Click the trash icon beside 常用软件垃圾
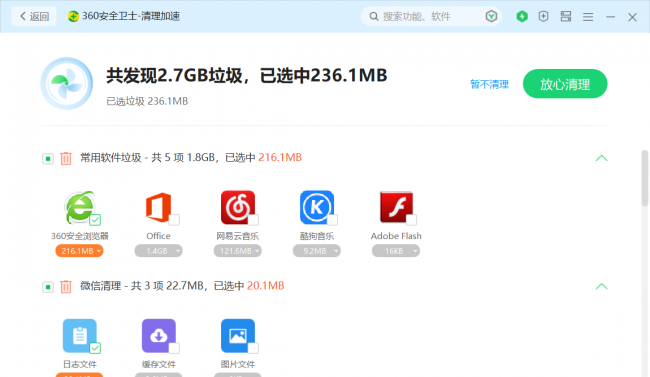This screenshot has width=650, height=377. tap(66, 158)
